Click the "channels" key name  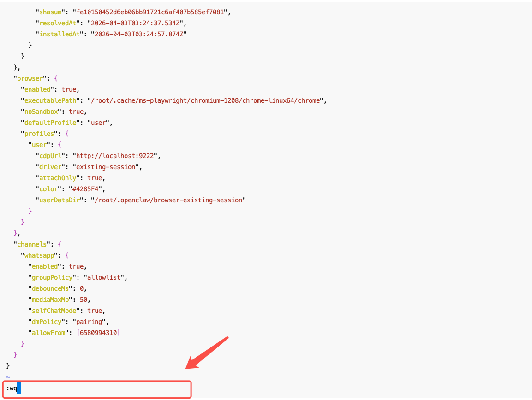click(x=32, y=244)
